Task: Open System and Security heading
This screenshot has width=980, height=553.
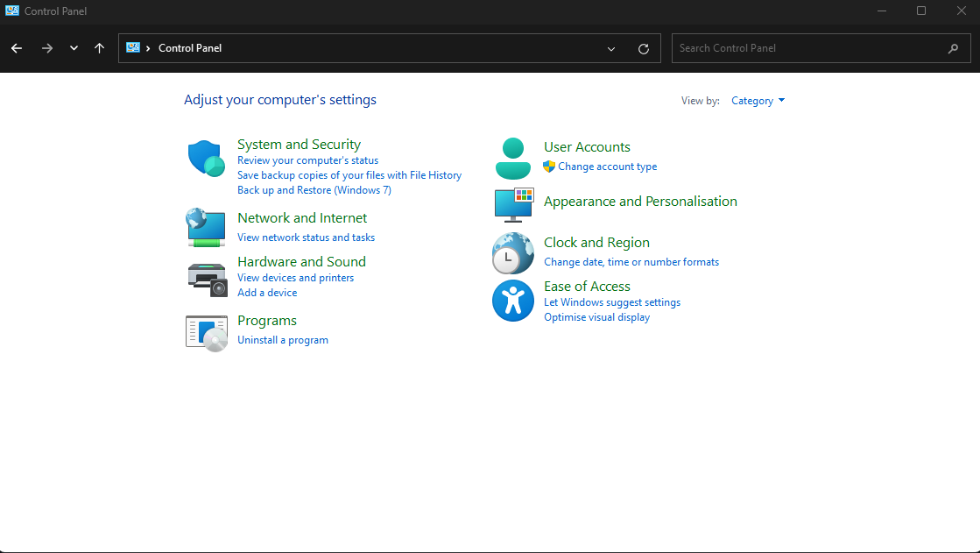Action: click(x=299, y=145)
